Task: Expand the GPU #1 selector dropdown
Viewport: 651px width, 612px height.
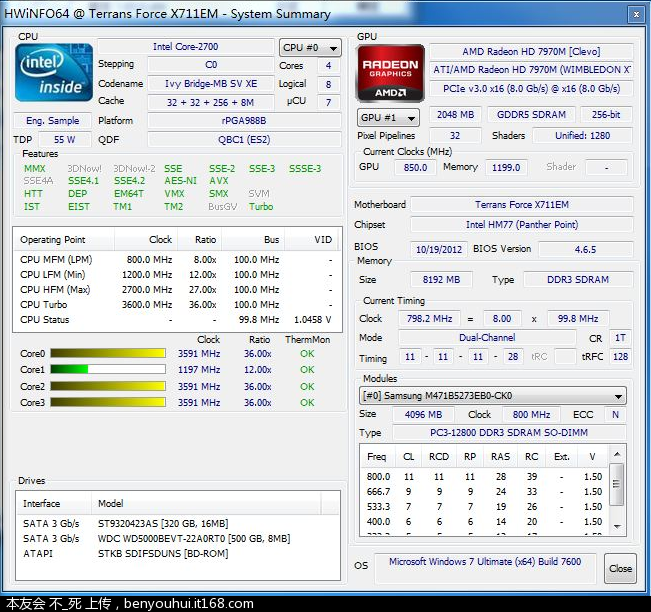Action: tap(388, 118)
